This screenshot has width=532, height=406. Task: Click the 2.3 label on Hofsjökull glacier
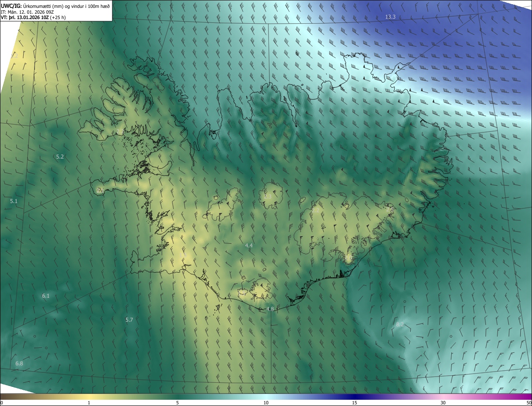[x=268, y=196]
